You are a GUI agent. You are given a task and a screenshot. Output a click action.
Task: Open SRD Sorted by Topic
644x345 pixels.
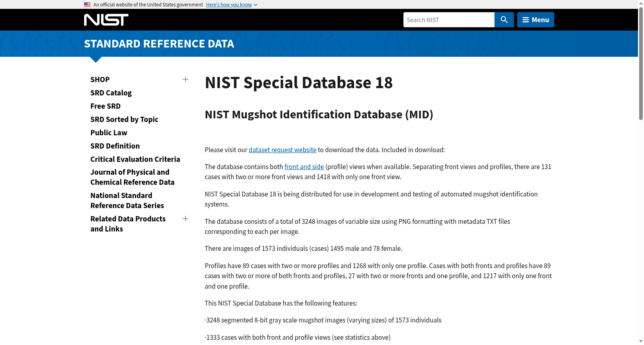[124, 120]
